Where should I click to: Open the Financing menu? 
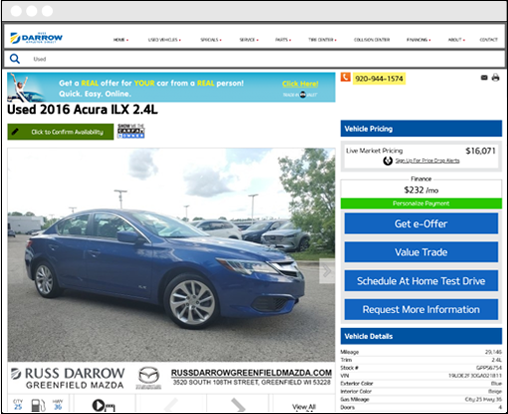point(418,40)
